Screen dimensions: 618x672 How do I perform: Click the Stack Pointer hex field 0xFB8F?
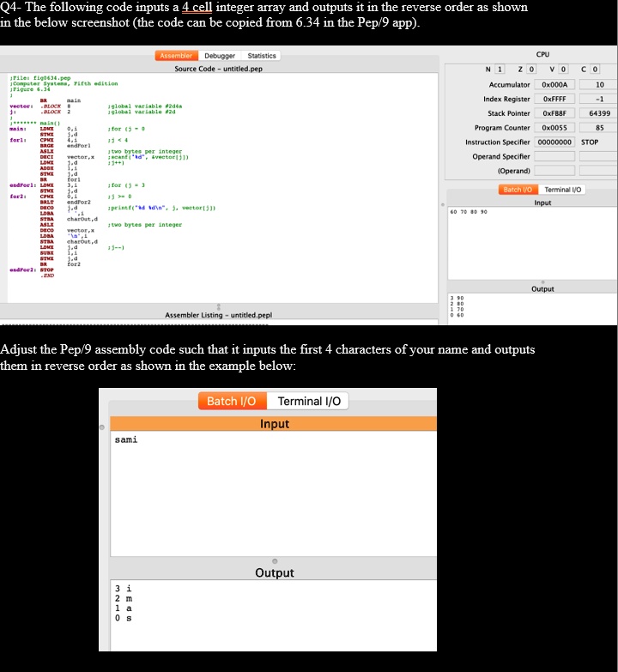click(x=554, y=113)
